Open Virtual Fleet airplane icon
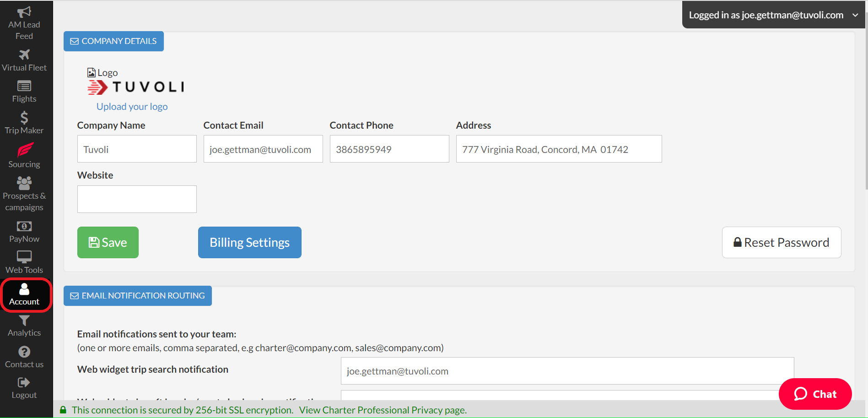Screen dimensions: 868x418 24,54
